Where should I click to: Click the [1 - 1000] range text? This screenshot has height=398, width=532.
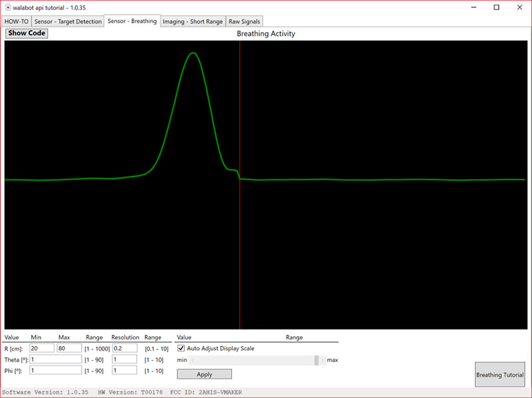point(97,349)
